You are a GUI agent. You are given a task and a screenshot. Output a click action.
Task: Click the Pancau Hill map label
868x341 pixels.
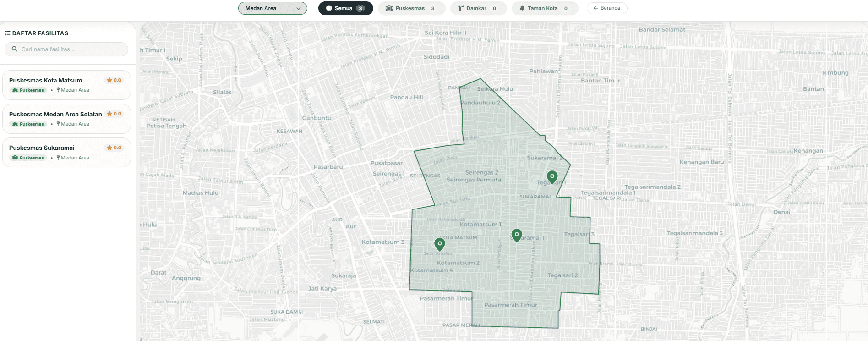coord(406,97)
